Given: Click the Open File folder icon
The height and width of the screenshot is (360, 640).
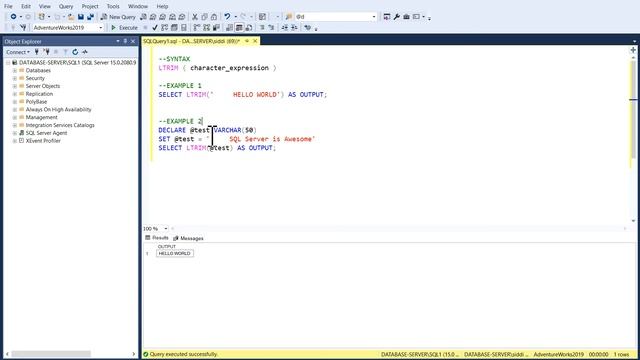Looking at the screenshot, I should point(71,17).
